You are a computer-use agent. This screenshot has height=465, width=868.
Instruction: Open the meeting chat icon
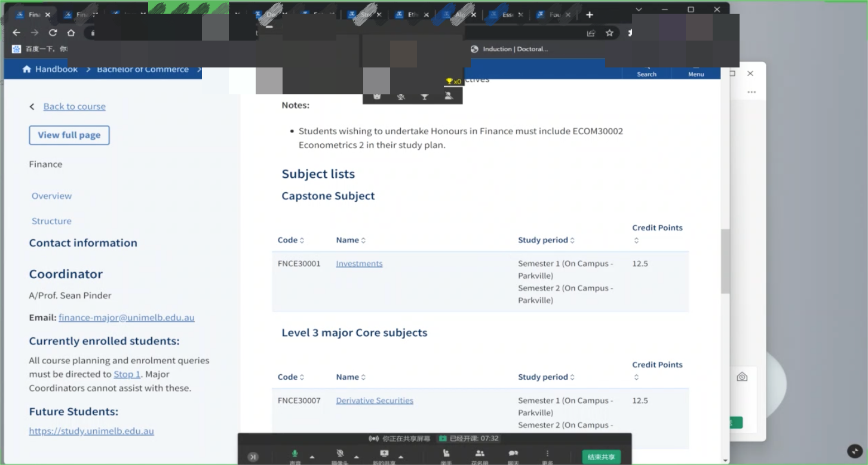pyautogui.click(x=513, y=455)
